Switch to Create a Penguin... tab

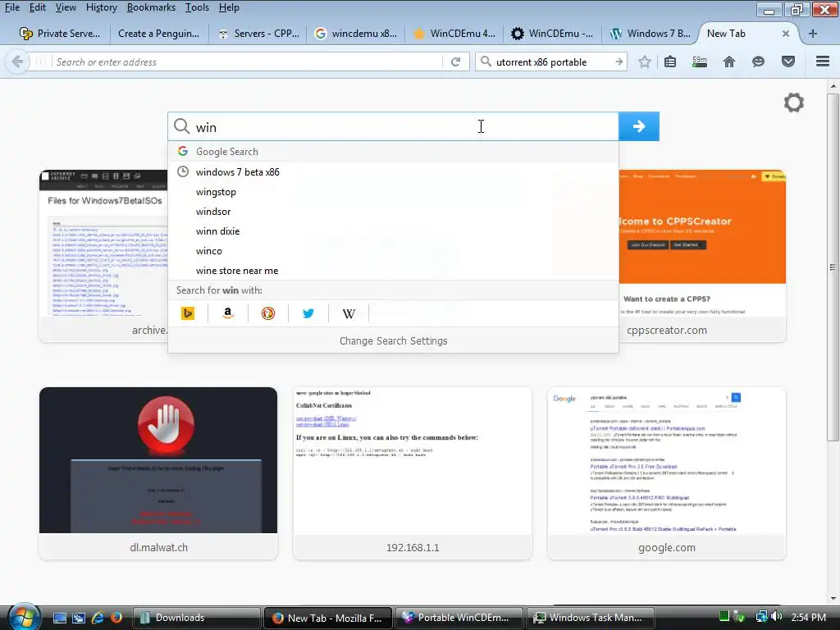click(158, 33)
